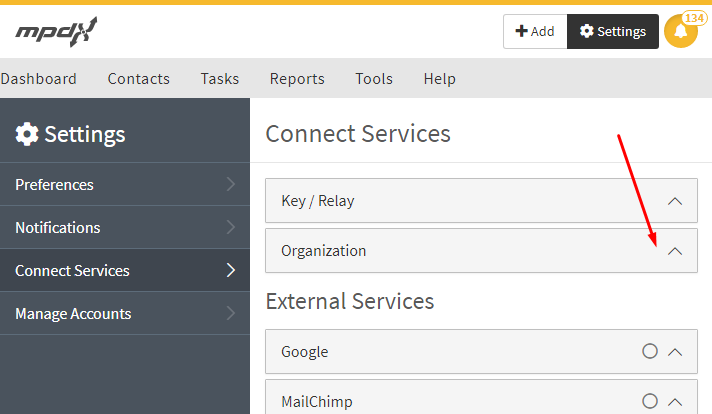Screen dimensions: 712x414
Task: Open the Tools menu item
Action: pos(374,79)
